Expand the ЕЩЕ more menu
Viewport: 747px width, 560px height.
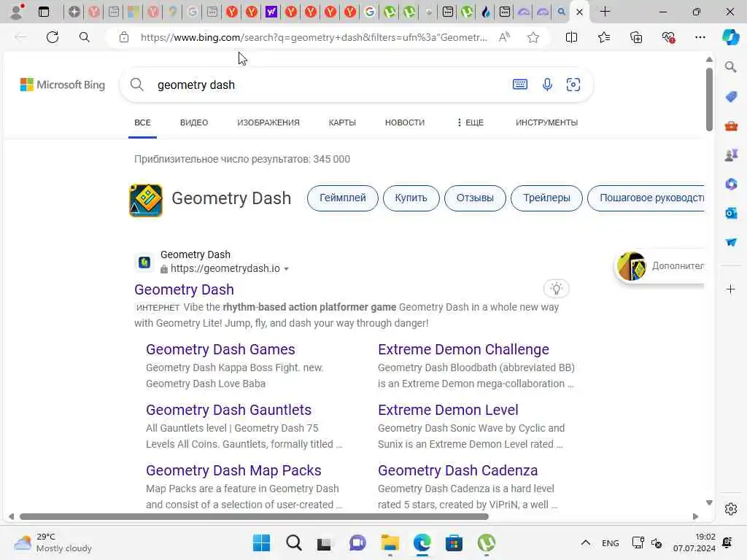tap(470, 122)
